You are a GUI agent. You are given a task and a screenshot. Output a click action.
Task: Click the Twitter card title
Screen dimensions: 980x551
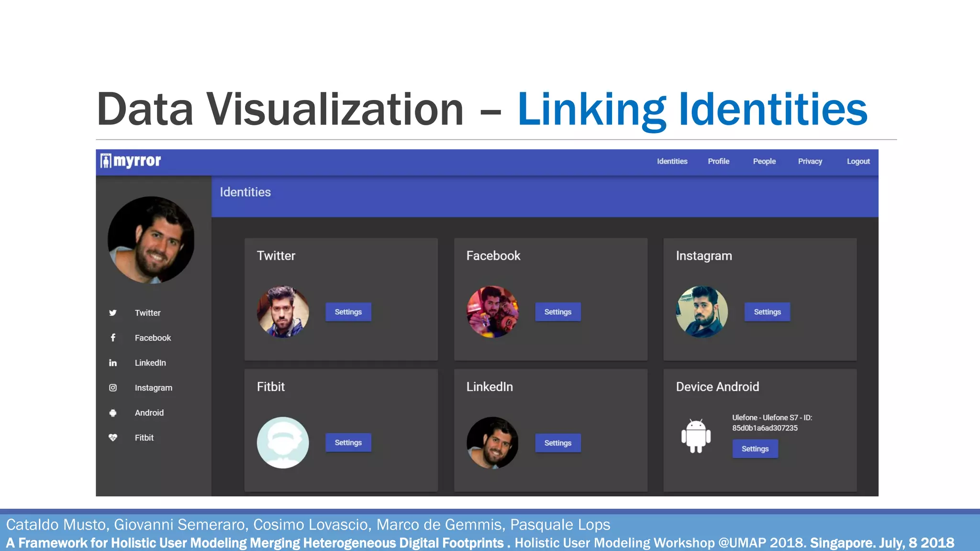(276, 256)
